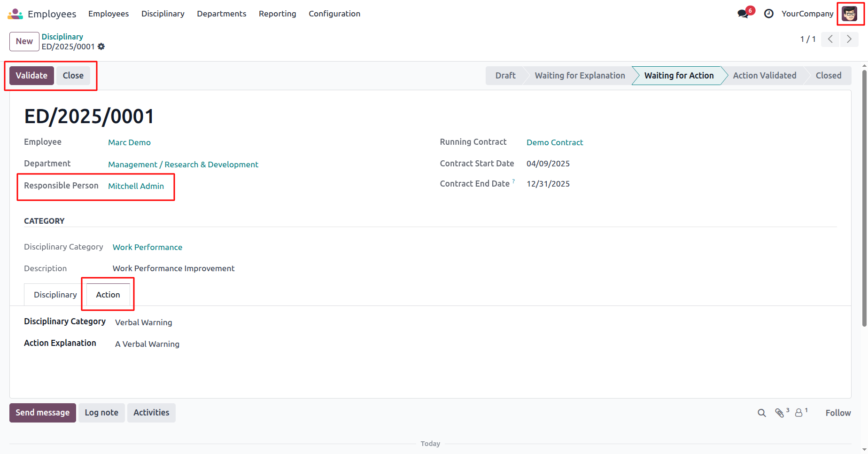
Task: Open the Demo Contract link
Action: (555, 142)
